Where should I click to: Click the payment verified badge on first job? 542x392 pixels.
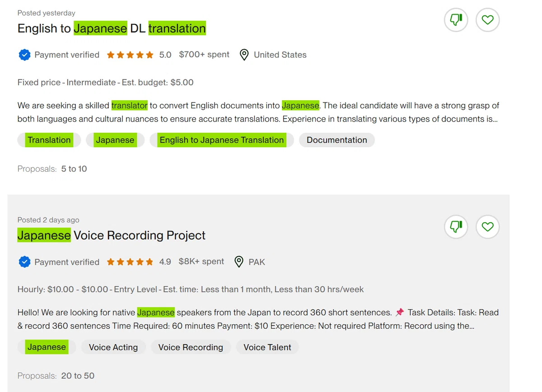point(24,55)
